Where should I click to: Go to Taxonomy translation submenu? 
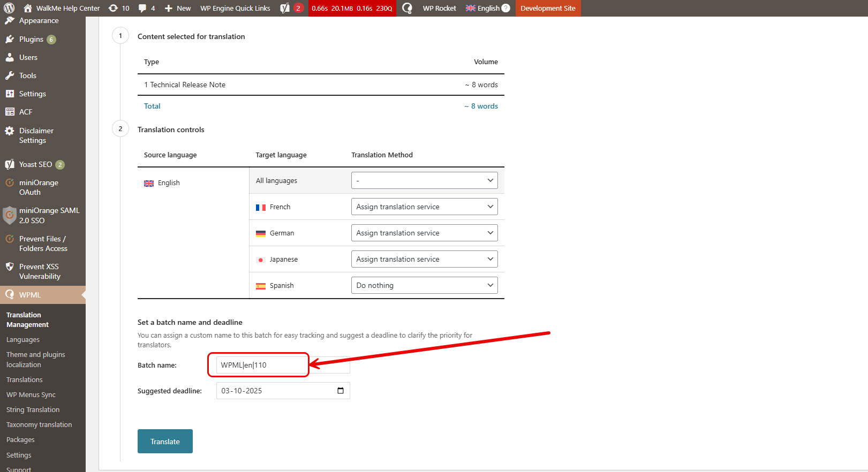tap(39, 424)
